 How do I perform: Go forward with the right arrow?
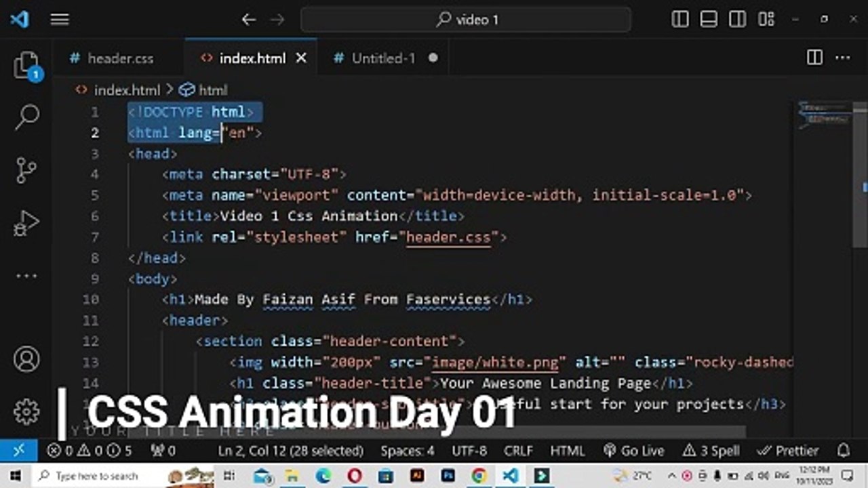(x=277, y=20)
